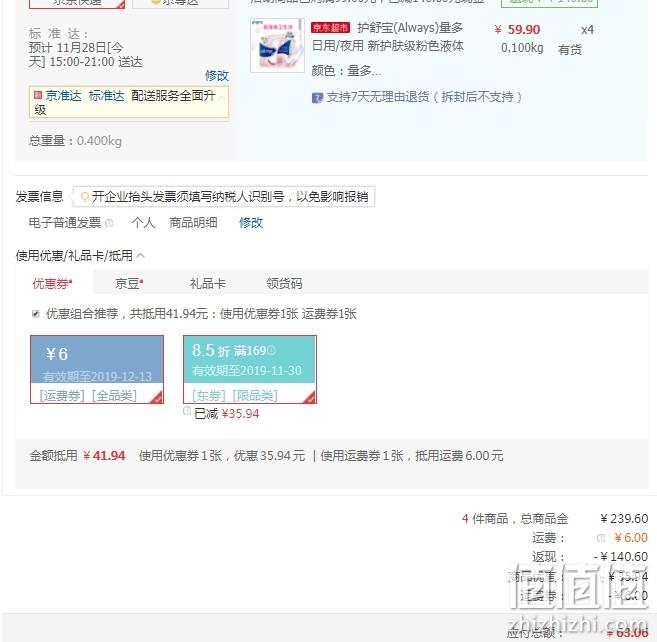Image resolution: width=657 pixels, height=642 pixels.
Task: Open product title 护舒宝(Always)量多
Action: pos(410,28)
